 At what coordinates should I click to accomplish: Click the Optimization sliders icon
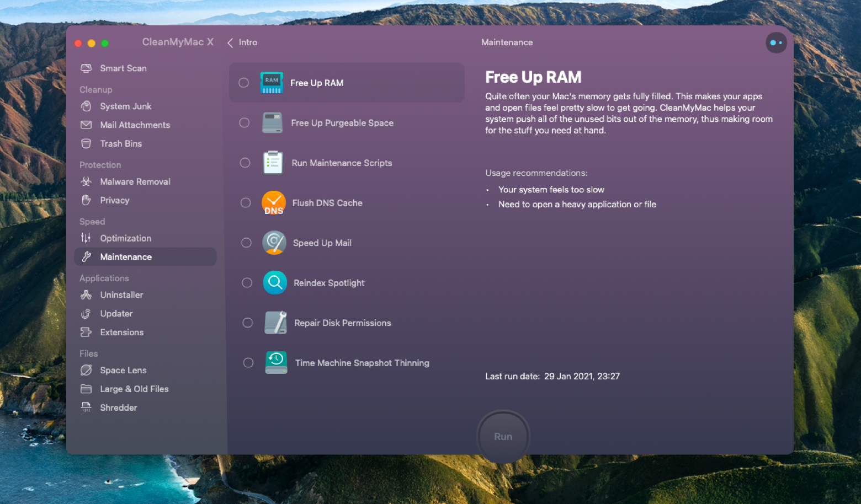[86, 238]
